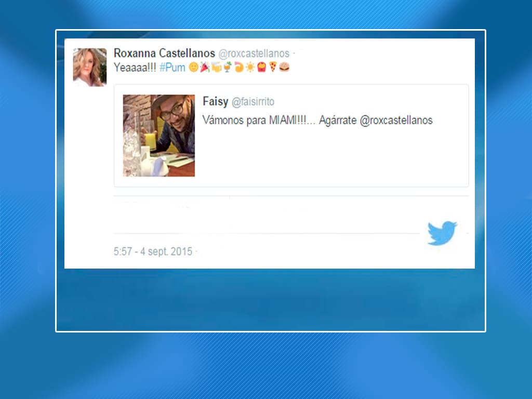
Task: Click the tropical cocktail emoji
Action: 228,67
